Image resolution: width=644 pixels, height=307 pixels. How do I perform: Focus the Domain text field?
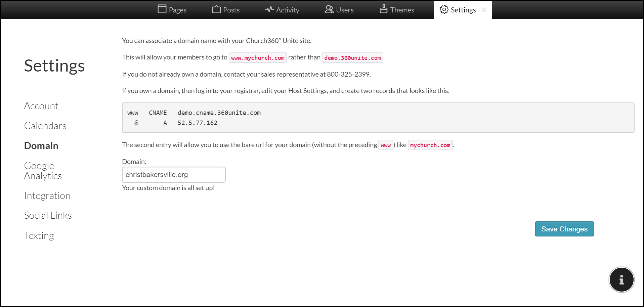click(173, 175)
